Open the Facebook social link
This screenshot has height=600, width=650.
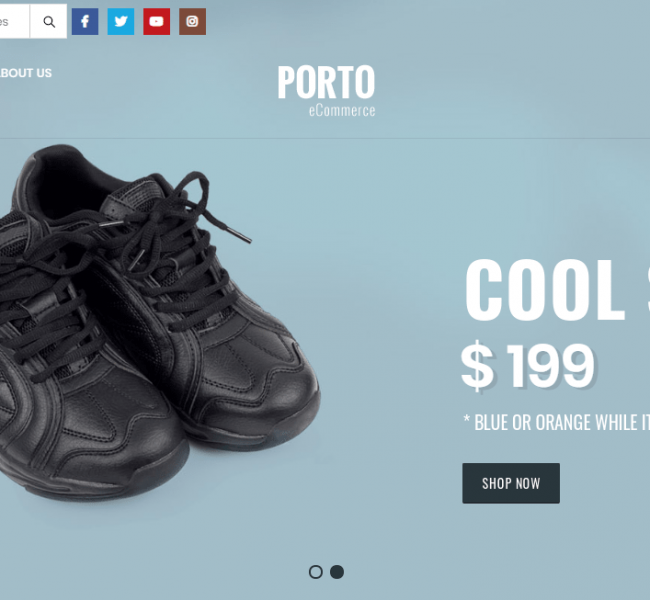click(85, 22)
